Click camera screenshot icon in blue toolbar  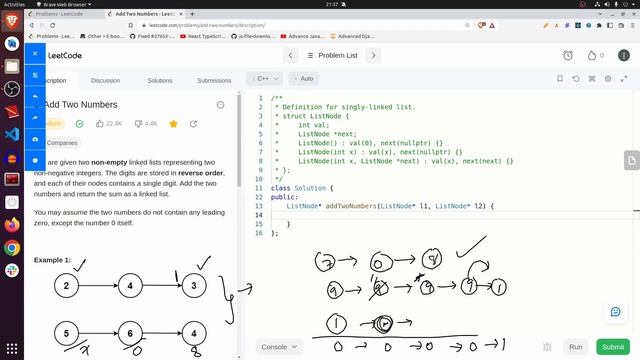coord(35,139)
